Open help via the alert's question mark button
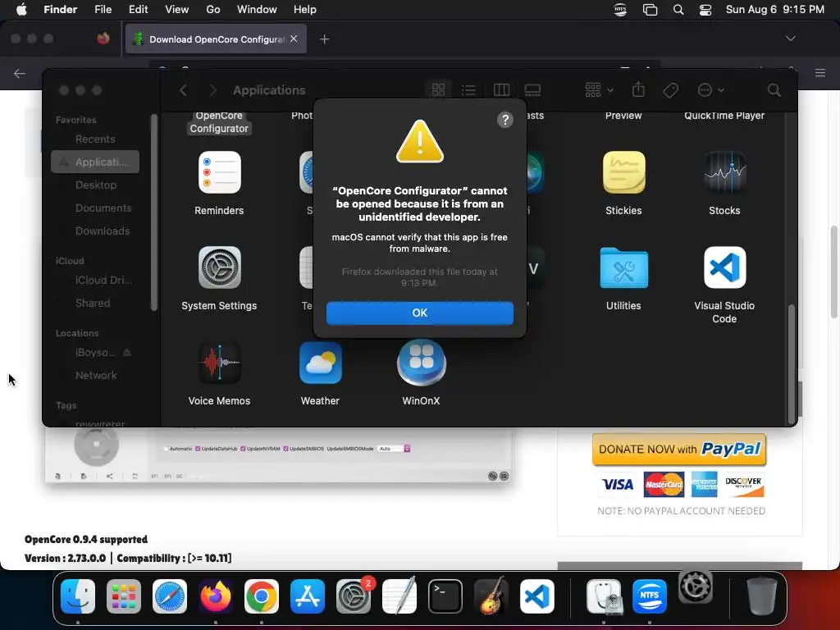This screenshot has width=840, height=630. [504, 120]
